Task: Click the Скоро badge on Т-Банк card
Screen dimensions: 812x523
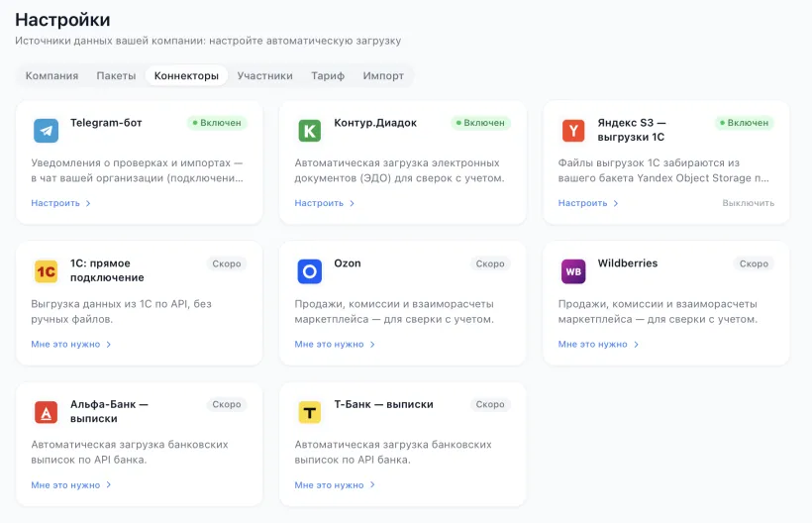Action: click(490, 404)
